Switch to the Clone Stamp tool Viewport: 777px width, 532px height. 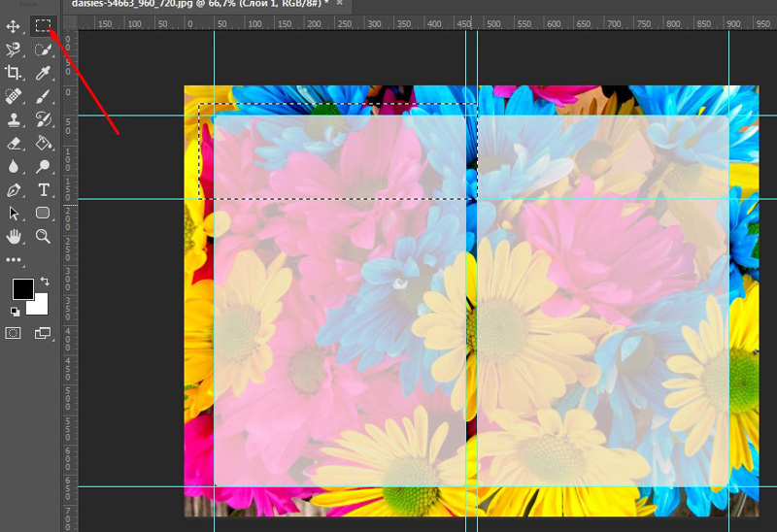pyautogui.click(x=14, y=119)
